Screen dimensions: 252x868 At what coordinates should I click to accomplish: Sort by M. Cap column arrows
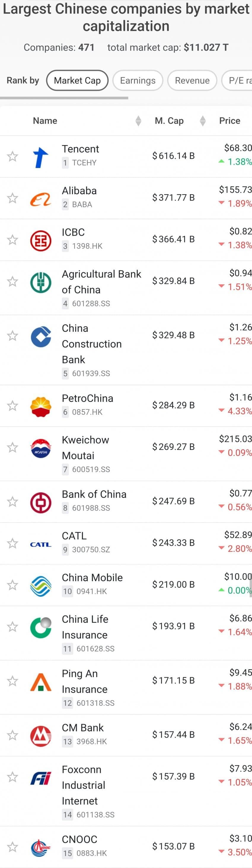[202, 120]
